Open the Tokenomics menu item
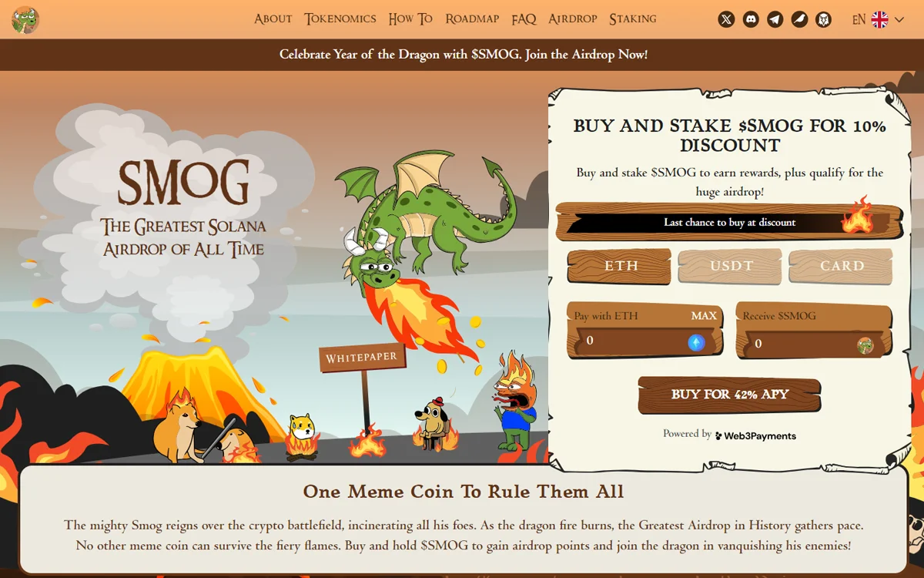The height and width of the screenshot is (578, 924). [x=340, y=18]
